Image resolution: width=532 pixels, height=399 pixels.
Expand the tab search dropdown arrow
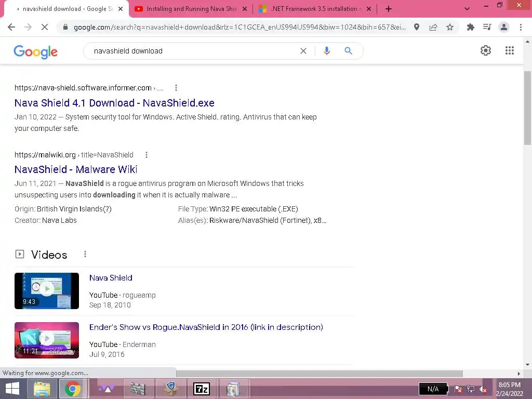pyautogui.click(x=467, y=9)
